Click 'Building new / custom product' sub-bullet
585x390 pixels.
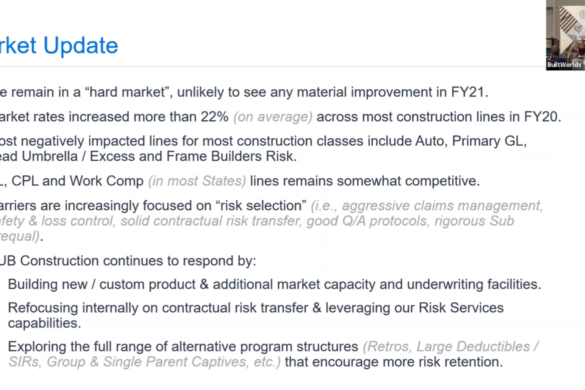click(x=101, y=284)
